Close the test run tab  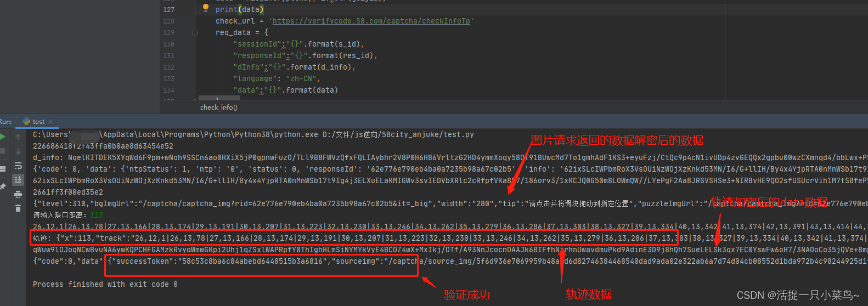coord(50,122)
